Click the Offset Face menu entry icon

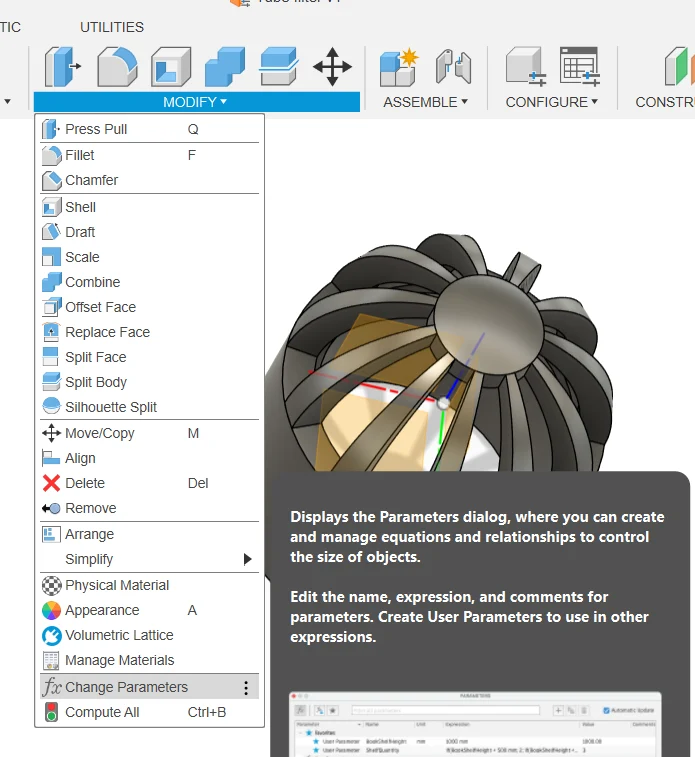click(52, 307)
